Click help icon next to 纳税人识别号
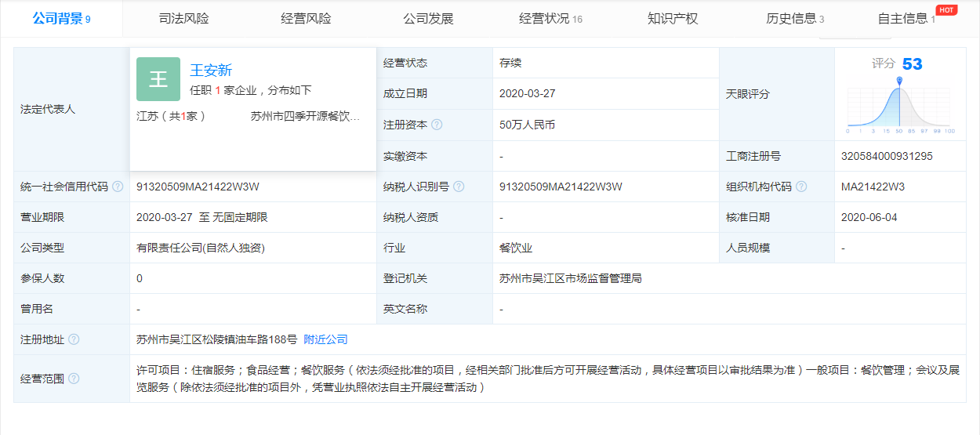 pos(459,187)
